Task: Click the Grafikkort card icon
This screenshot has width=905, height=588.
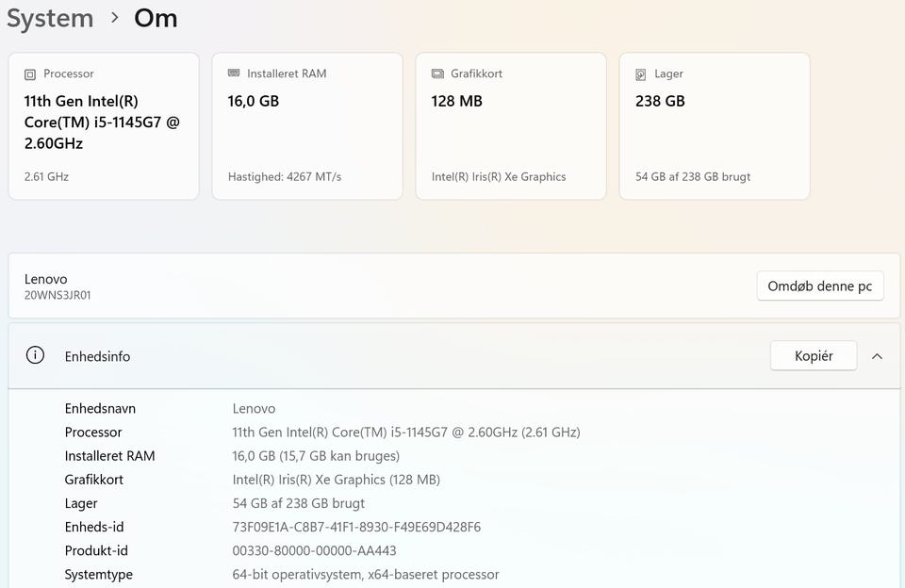Action: (437, 73)
